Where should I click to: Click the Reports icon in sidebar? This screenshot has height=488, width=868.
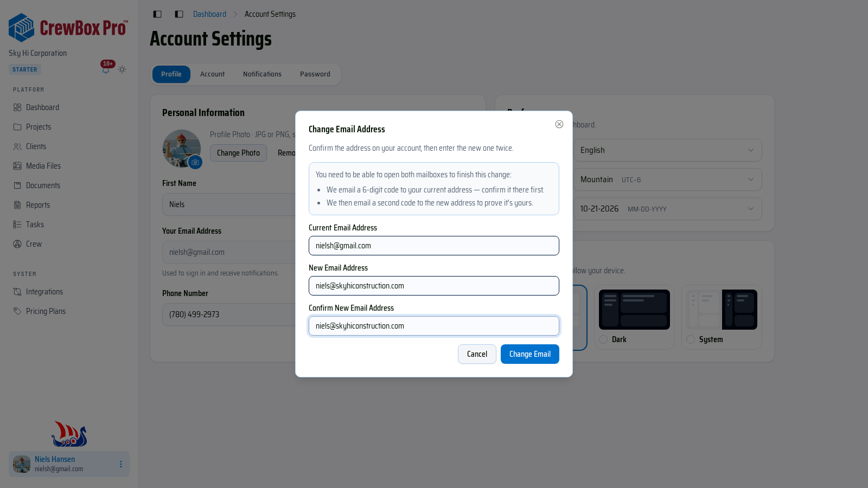point(17,205)
